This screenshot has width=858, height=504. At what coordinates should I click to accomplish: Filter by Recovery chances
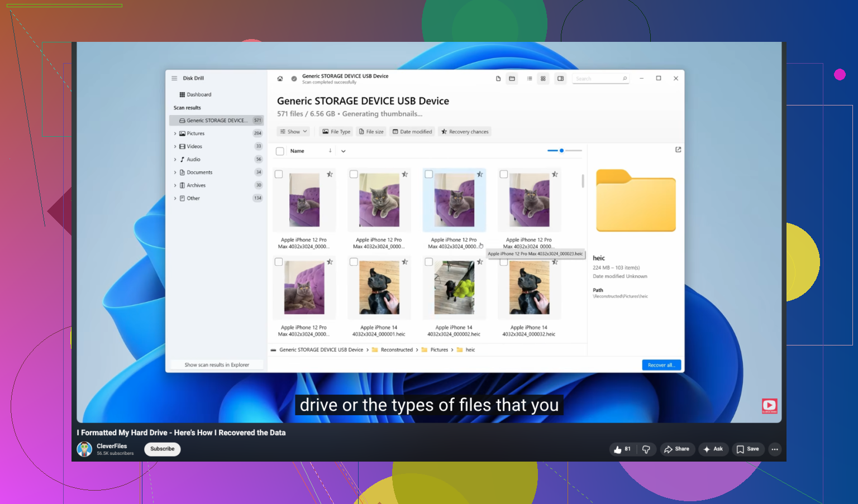465,132
